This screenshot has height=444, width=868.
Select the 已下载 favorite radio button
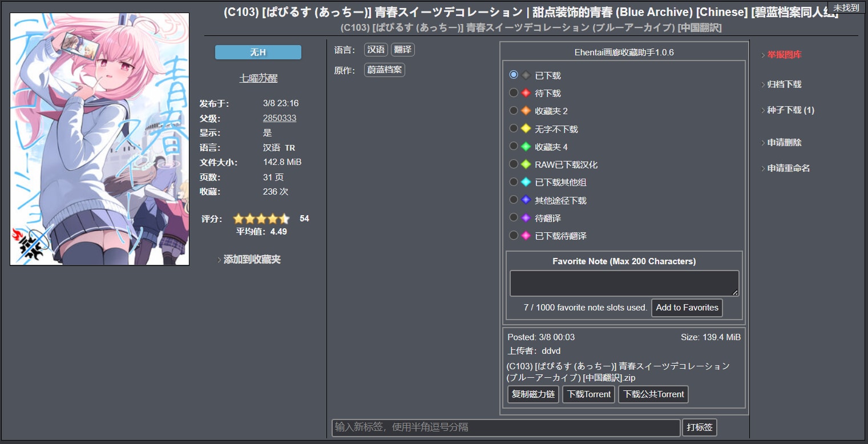pos(514,75)
